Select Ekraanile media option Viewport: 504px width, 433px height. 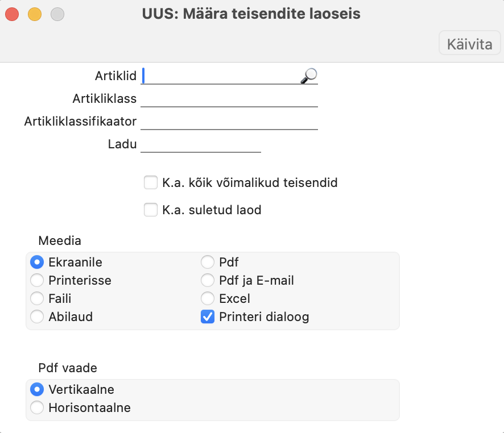coord(37,262)
